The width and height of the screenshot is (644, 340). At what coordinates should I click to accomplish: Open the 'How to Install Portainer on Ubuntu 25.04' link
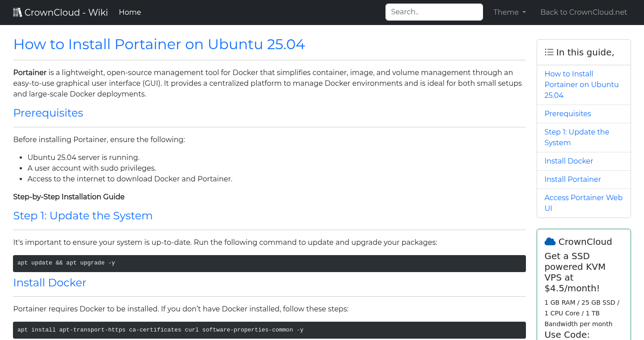581,84
